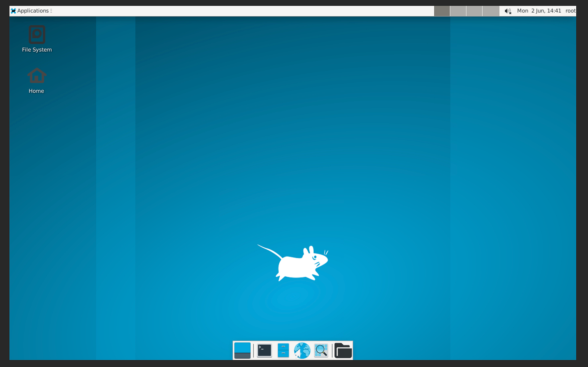Switch to the first workspace

[442, 11]
